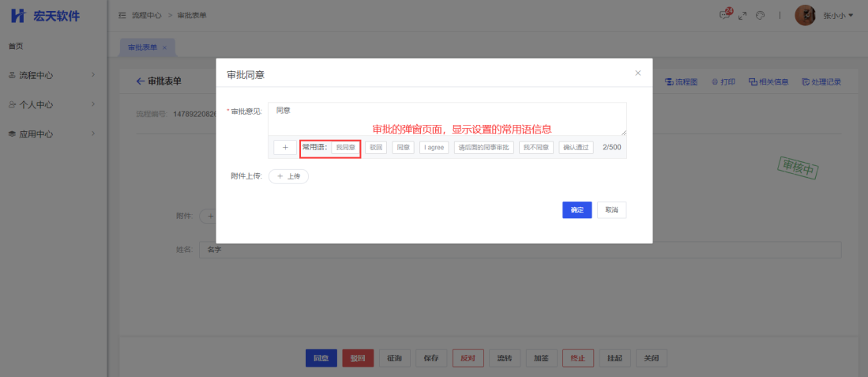Select the 首页 menu item in sidebar
Screen dimensions: 868x377
(x=16, y=47)
